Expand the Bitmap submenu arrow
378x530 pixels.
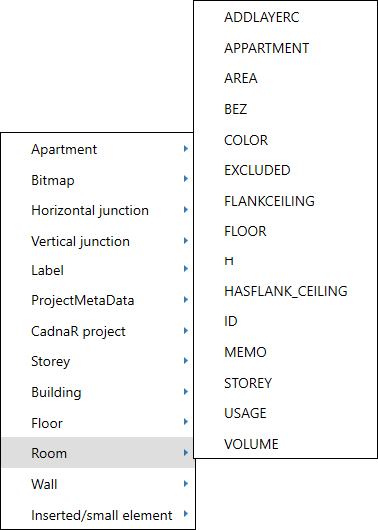click(185, 179)
